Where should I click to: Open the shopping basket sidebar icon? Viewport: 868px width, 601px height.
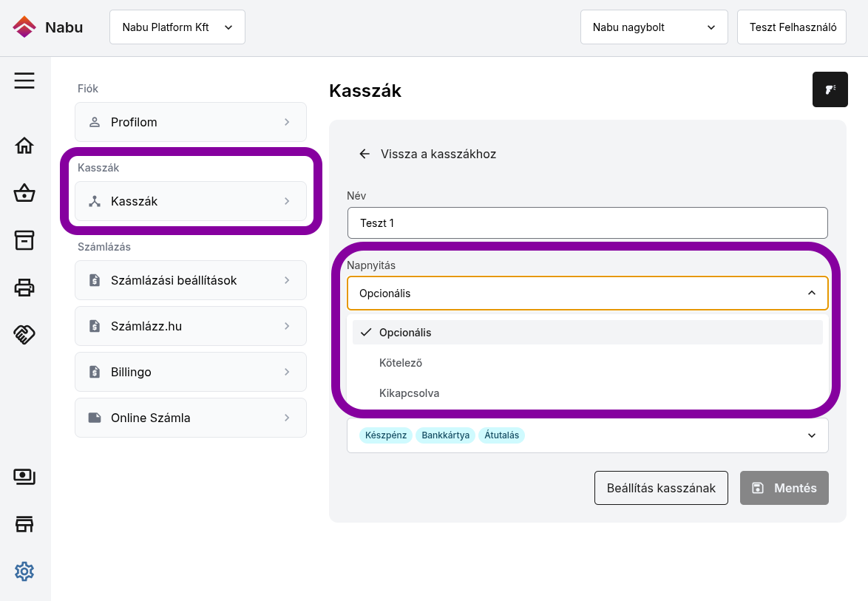[x=24, y=193]
